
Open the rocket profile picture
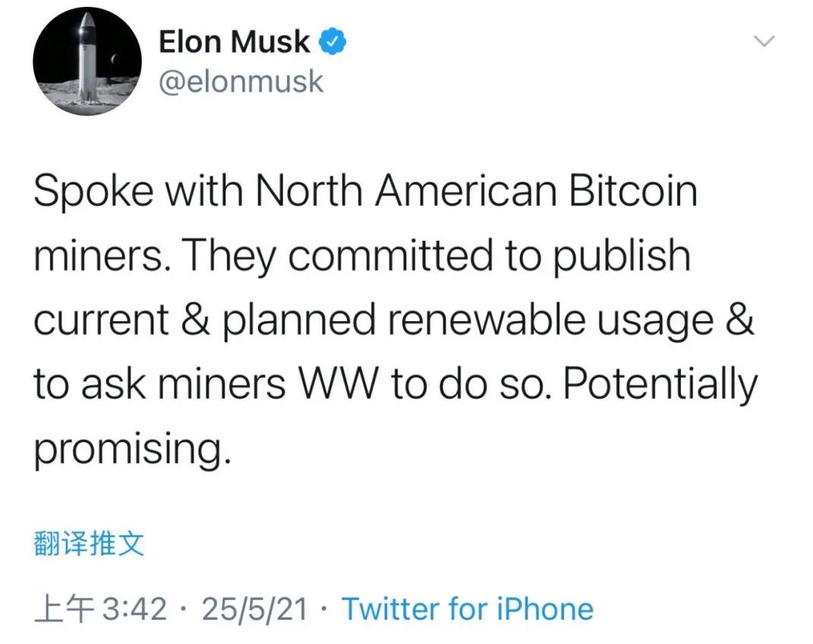pos(87,62)
